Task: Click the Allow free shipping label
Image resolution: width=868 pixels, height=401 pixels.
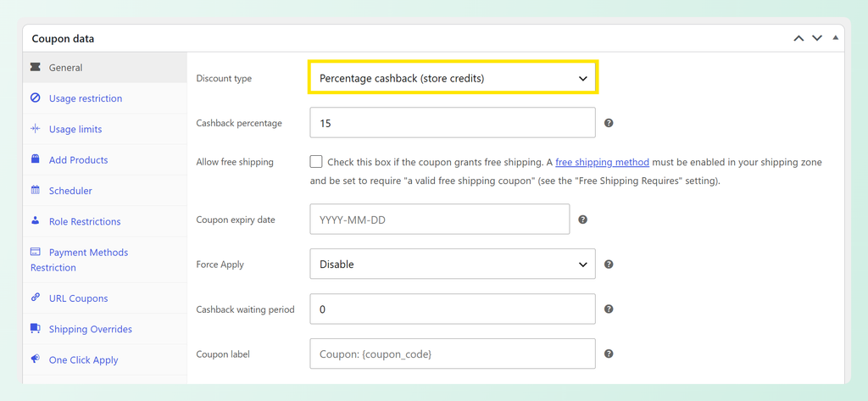Action: [x=235, y=162]
